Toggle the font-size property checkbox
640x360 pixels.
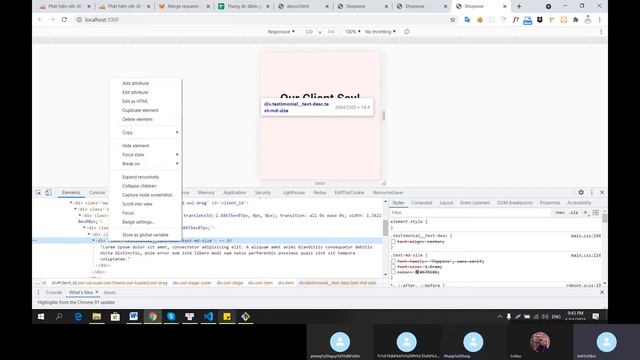393,267
